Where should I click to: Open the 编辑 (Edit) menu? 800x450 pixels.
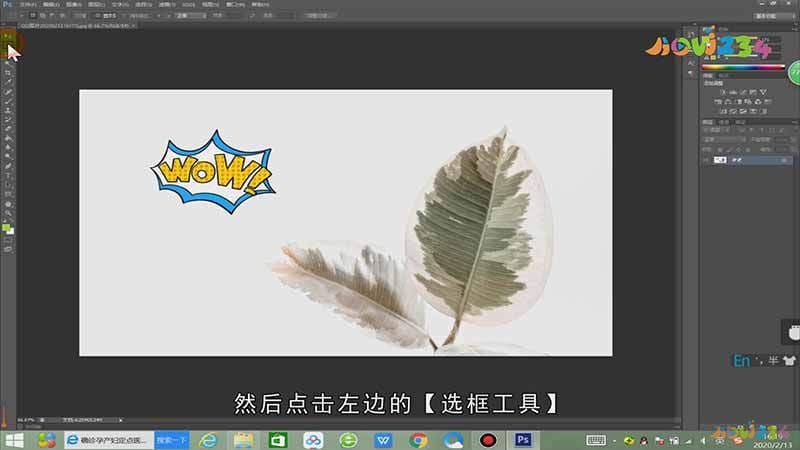point(51,5)
